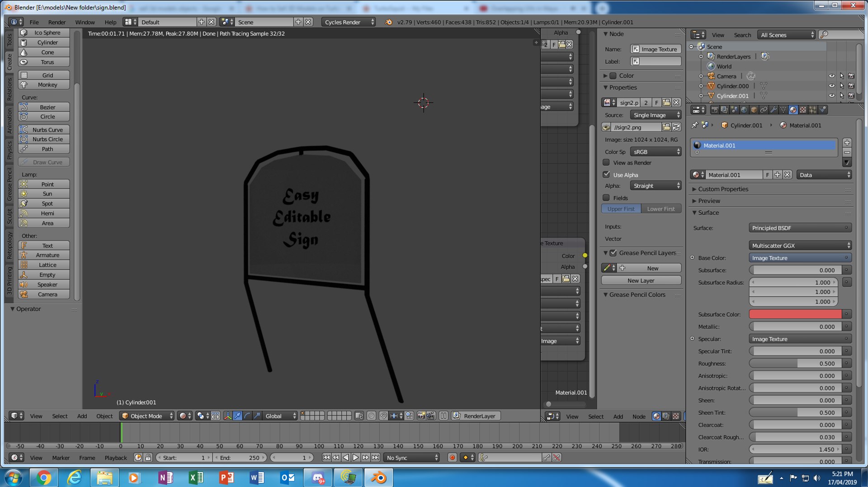Open the Render Layers properties tab
Screen dimensions: 868x487
724,110
